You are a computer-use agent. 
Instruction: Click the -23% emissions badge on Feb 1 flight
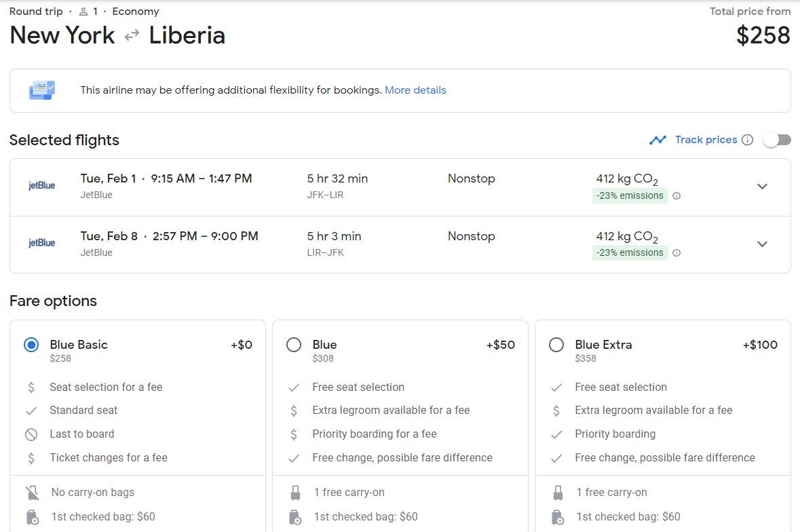tap(630, 196)
